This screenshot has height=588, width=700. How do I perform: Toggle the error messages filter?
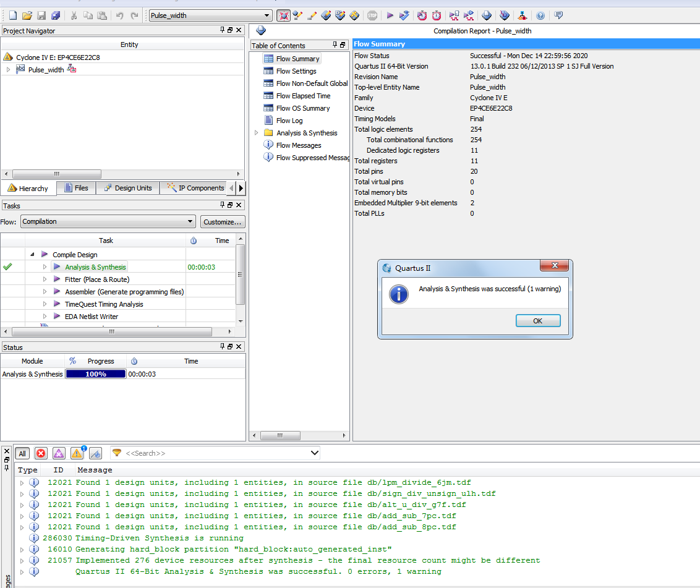[41, 454]
